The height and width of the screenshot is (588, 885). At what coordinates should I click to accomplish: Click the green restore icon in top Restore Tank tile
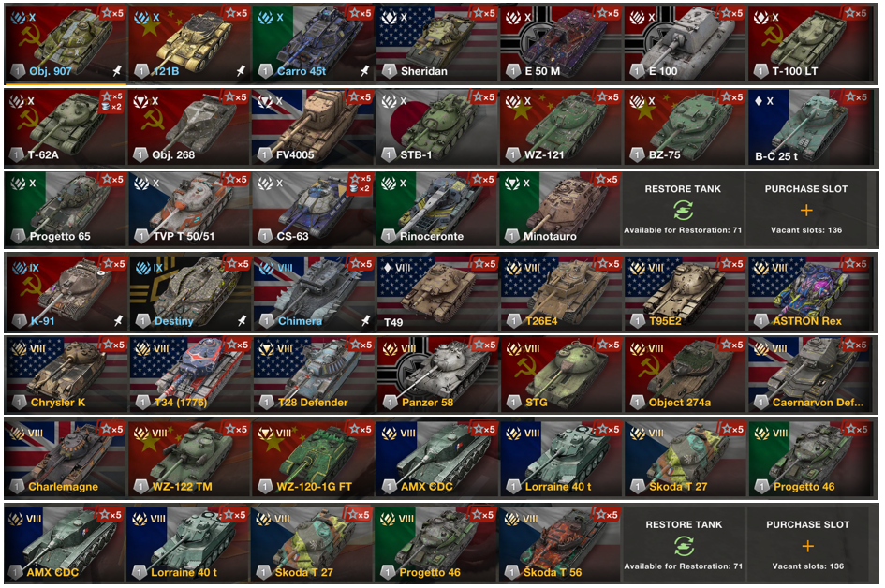pos(683,211)
